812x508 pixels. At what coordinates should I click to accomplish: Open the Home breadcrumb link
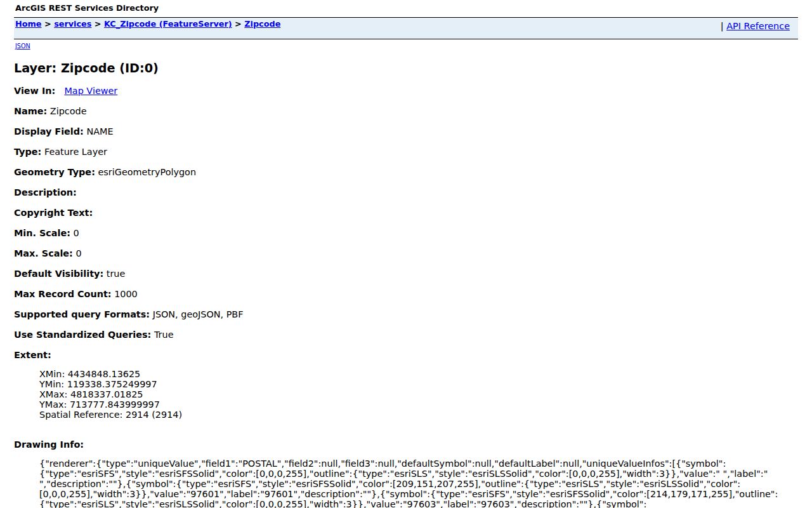pos(28,24)
